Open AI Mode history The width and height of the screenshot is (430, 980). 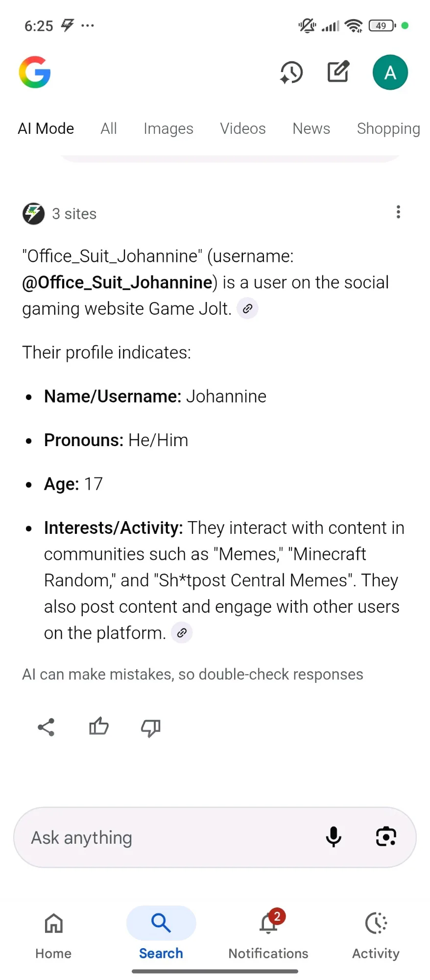291,73
